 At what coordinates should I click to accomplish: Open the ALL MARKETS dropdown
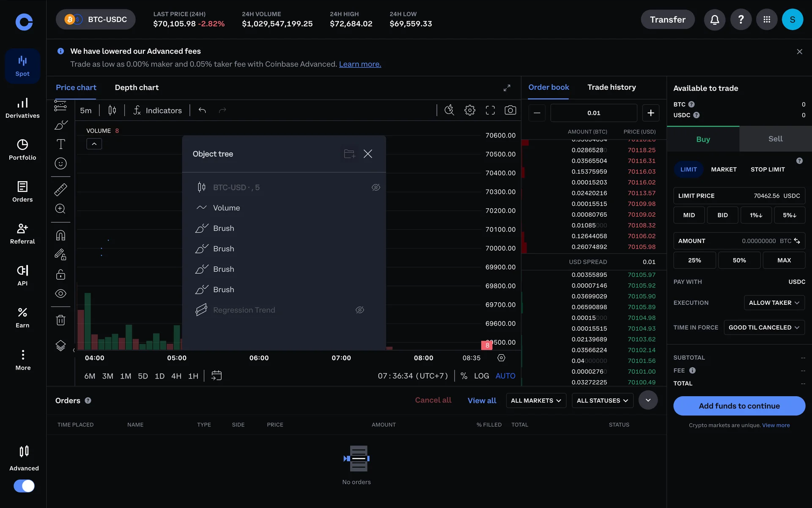pyautogui.click(x=535, y=400)
